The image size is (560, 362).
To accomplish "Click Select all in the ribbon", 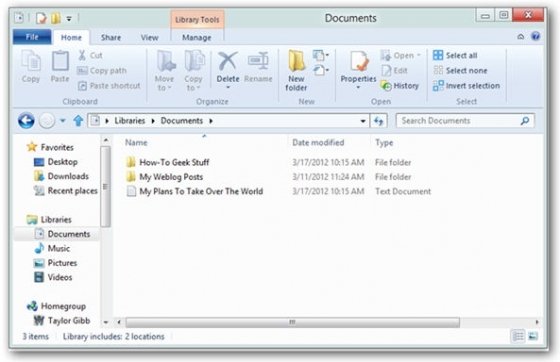I will 455,55.
